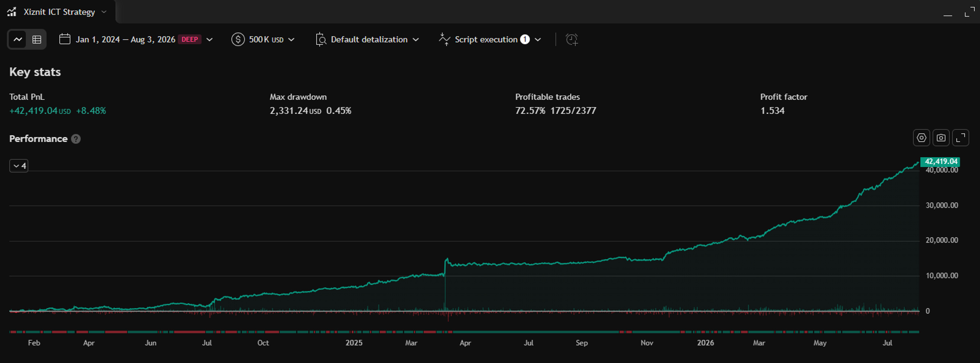Click the Key stats heading
This screenshot has width=980, height=363.
tap(35, 72)
